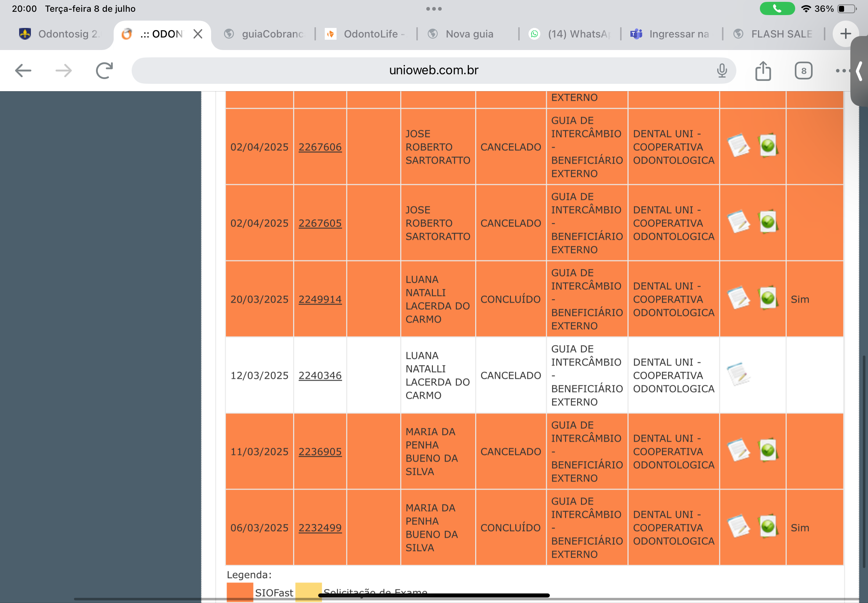The height and width of the screenshot is (603, 868).
Task: Open browser three-dots more menu
Action: 842,71
